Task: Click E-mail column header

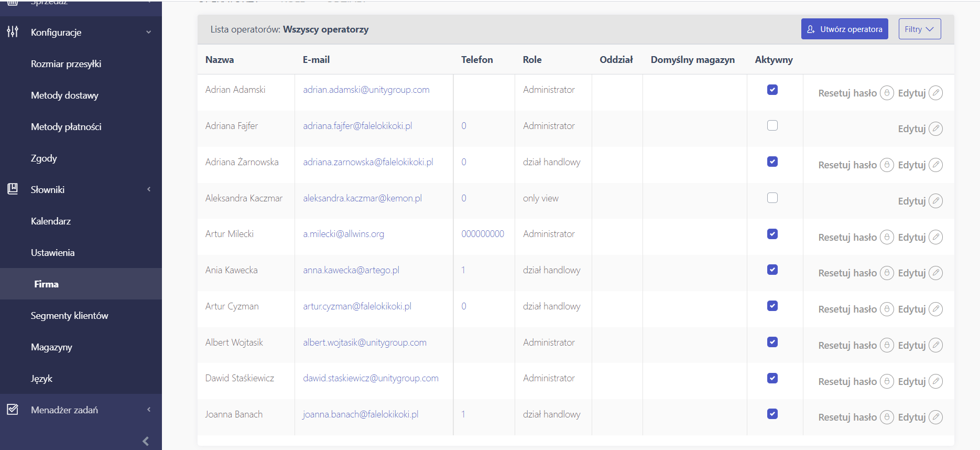Action: point(316,59)
